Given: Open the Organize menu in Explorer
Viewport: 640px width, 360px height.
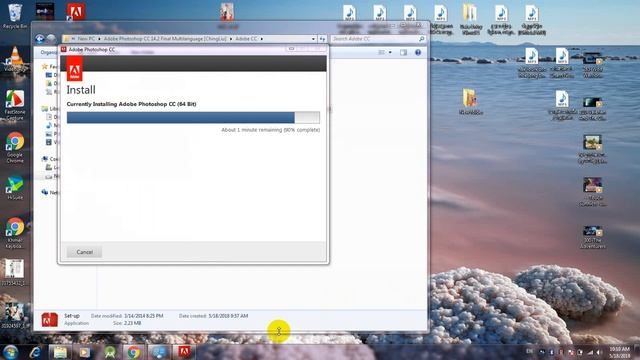Looking at the screenshot, I should pos(49,52).
